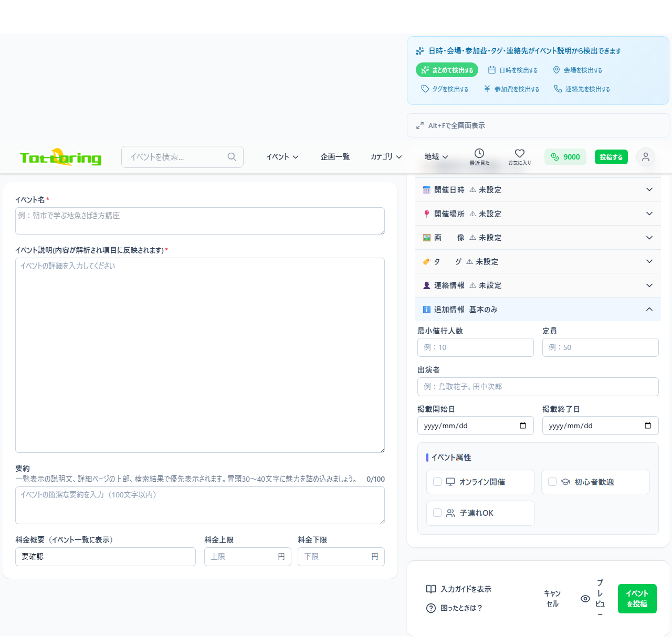Click the 出演者 input field
Viewport: 672px width, 637px height.
coord(538,387)
